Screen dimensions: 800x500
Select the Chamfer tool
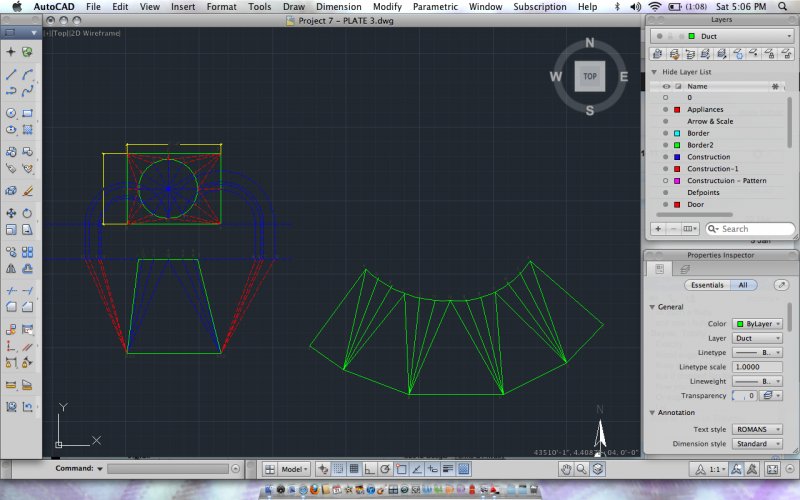pyautogui.click(x=28, y=307)
